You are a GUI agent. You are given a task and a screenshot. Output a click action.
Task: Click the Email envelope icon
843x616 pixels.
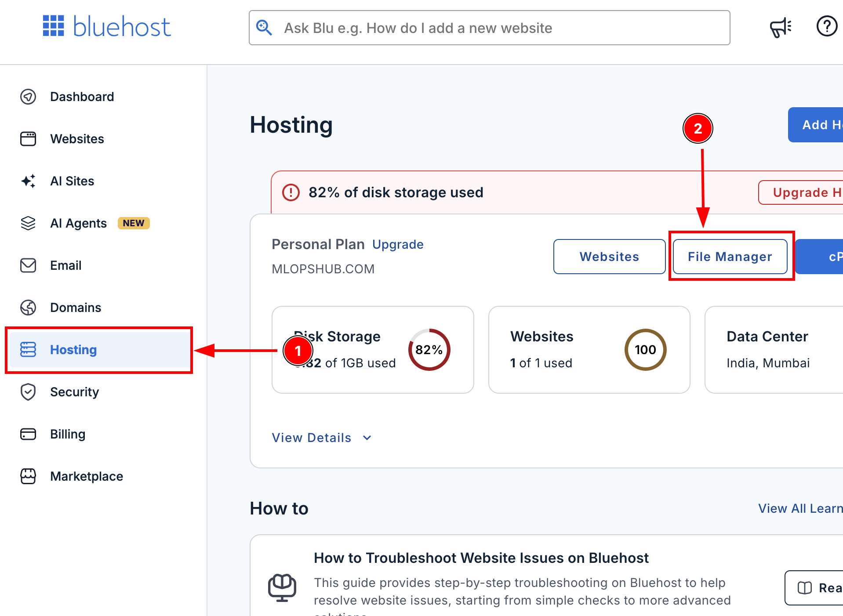(x=28, y=265)
